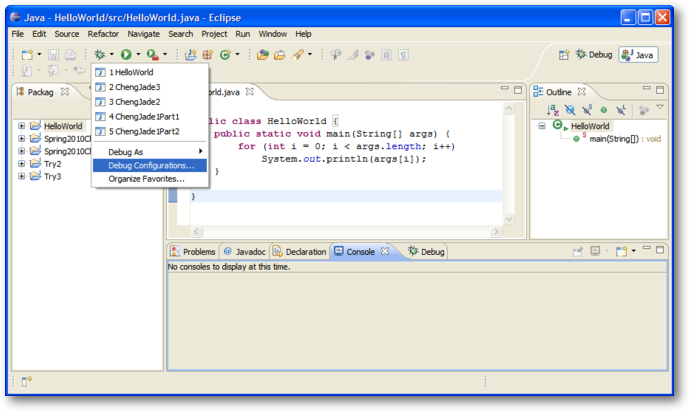The height and width of the screenshot is (411, 689).
Task: Toggle Hide Static Members in Outline
Action: pyautogui.click(x=587, y=110)
